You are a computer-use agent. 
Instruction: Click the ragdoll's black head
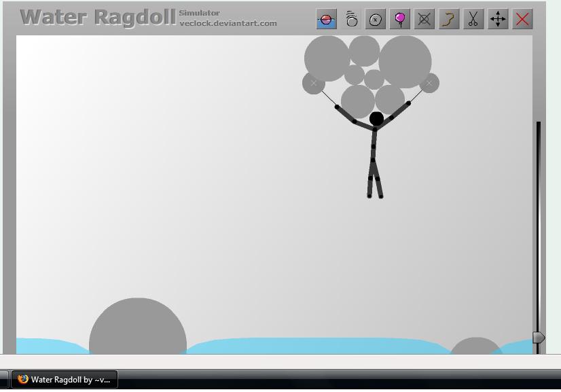[x=376, y=118]
